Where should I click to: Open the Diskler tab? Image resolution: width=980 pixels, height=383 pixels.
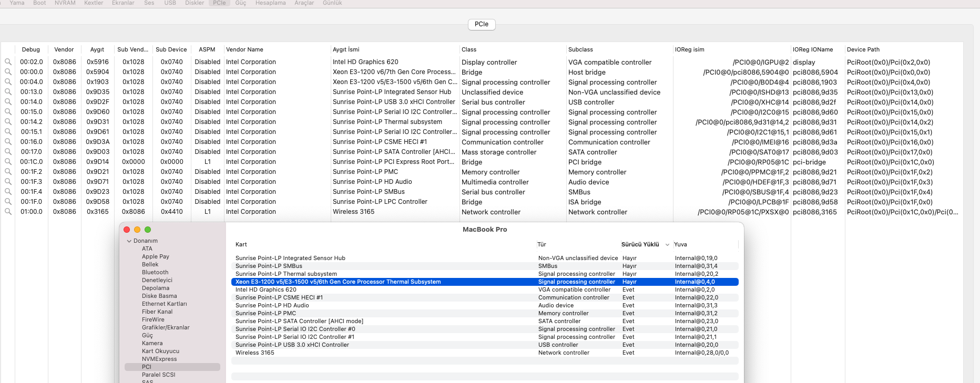coord(195,3)
